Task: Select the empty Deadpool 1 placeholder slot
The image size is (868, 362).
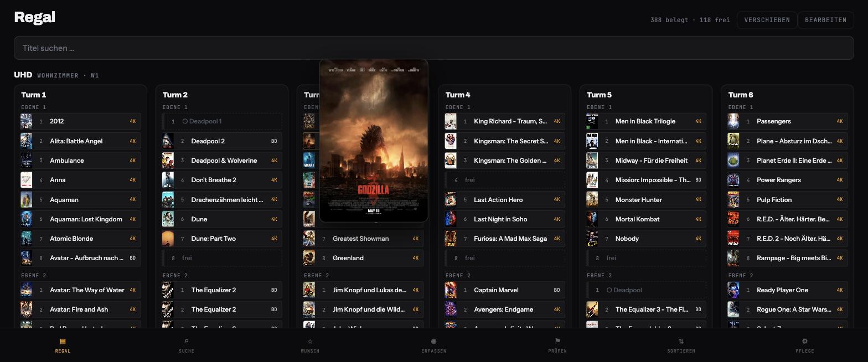Action: (222, 121)
